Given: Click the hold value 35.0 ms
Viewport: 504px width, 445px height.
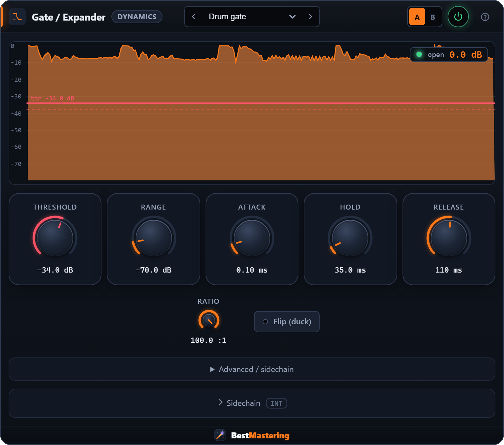Looking at the screenshot, I should tap(350, 270).
